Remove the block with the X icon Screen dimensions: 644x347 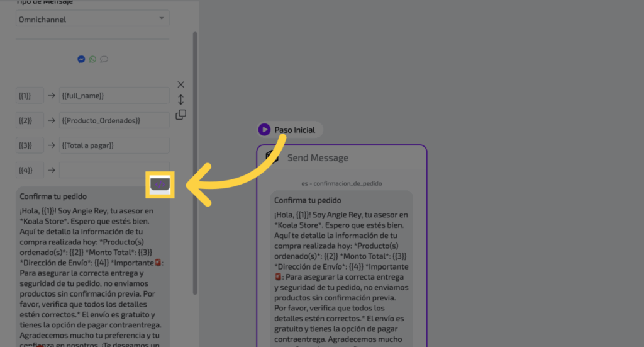coord(180,84)
